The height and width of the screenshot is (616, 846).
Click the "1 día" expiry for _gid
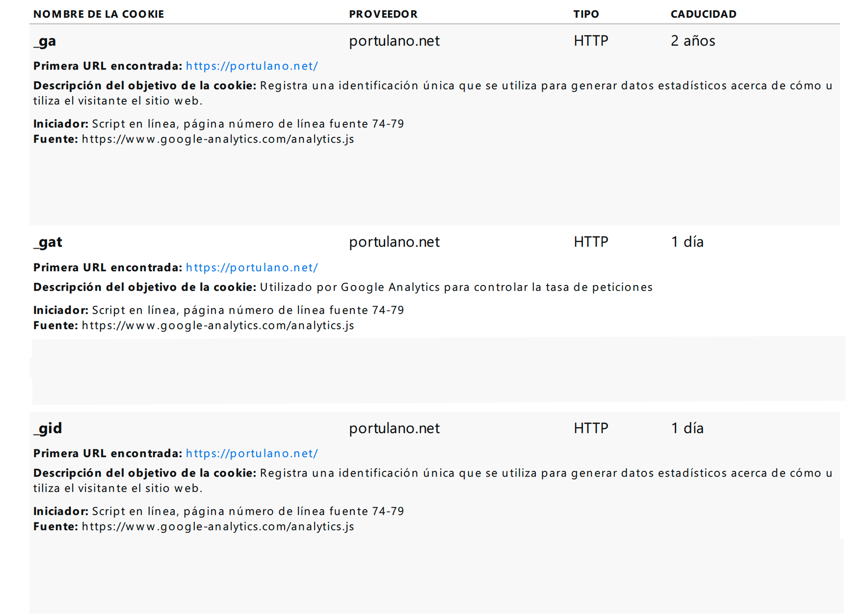687,429
